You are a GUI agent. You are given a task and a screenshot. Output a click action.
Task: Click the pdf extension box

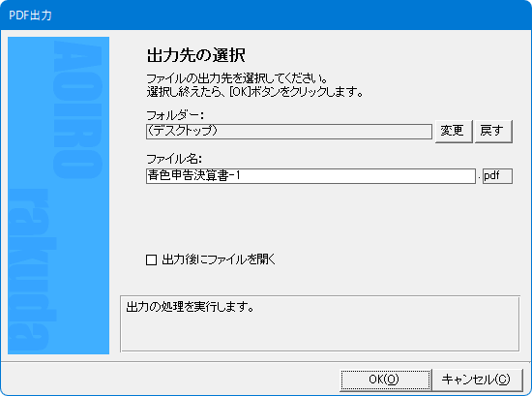(x=497, y=176)
